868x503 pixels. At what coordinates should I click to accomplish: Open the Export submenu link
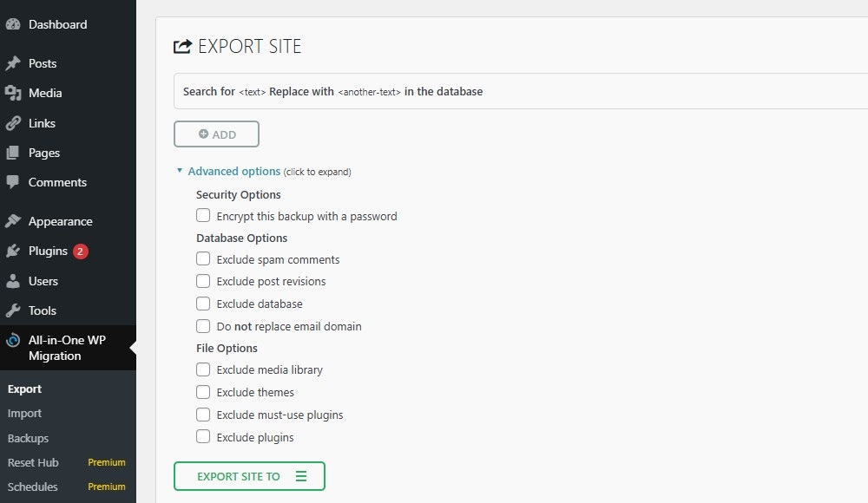(24, 389)
